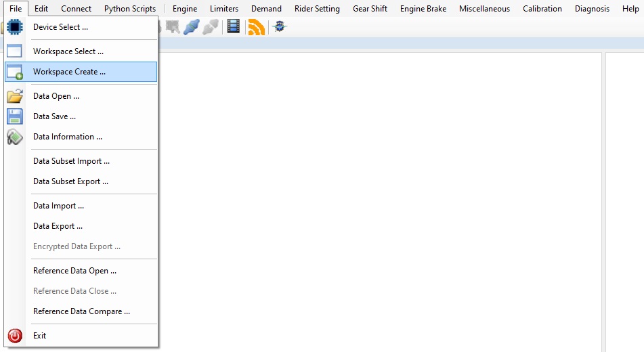Open the Limiters menu

coord(224,9)
